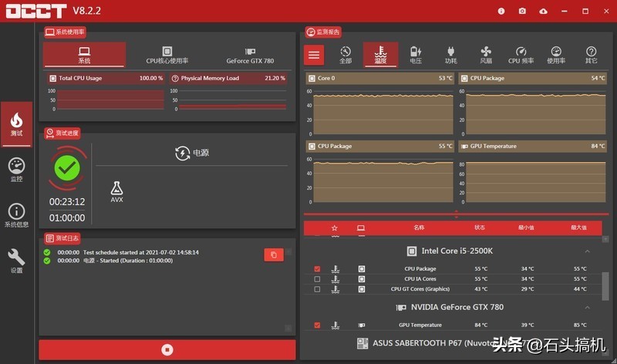The height and width of the screenshot is (364, 617).
Task: Click the Total CPU Usage chip icon
Action: point(52,79)
